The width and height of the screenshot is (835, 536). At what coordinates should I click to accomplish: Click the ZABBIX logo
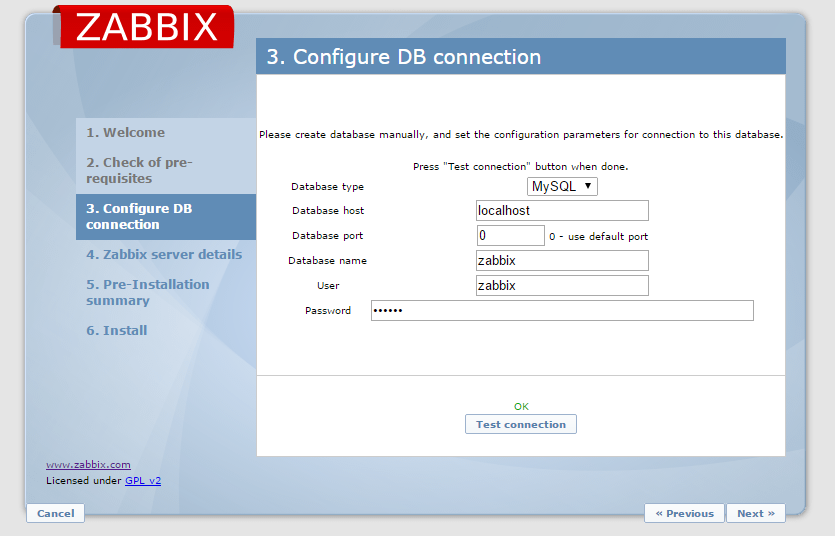(144, 27)
